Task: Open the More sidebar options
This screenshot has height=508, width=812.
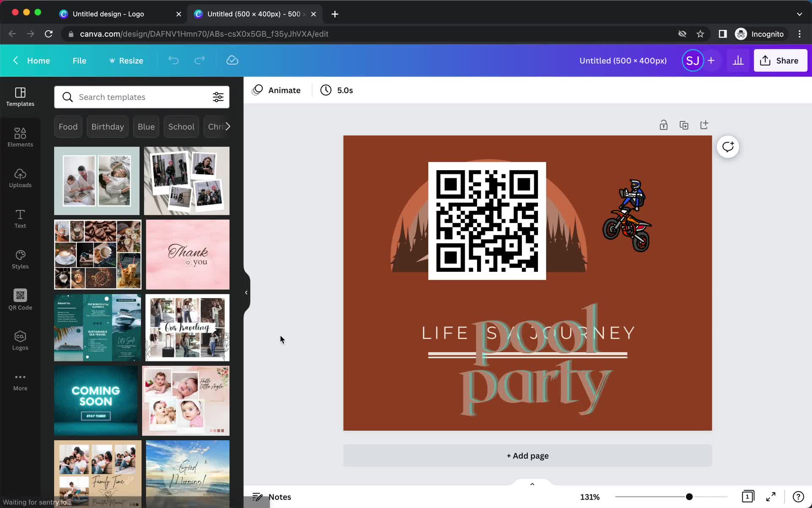Action: point(20,381)
